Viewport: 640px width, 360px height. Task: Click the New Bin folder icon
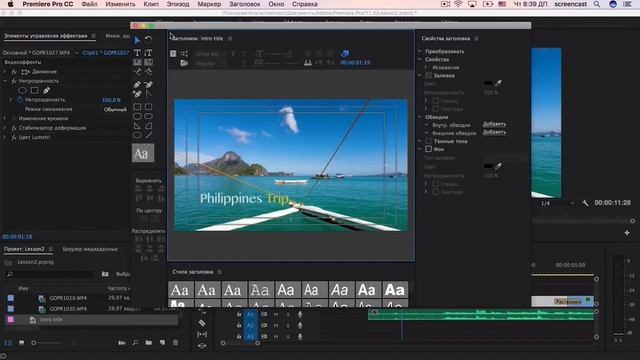[x=149, y=342]
